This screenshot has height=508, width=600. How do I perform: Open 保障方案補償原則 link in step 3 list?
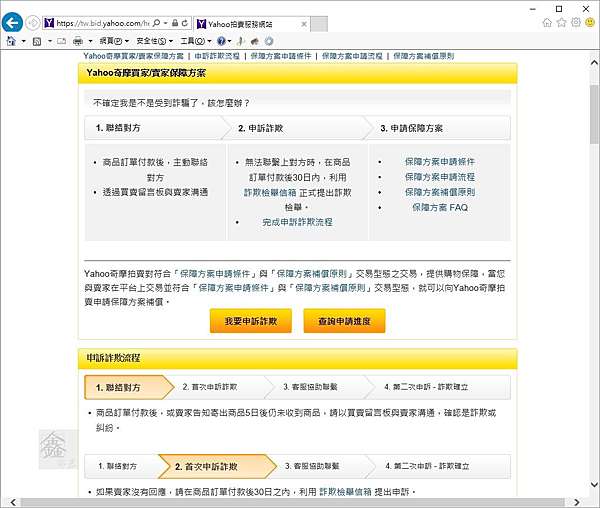coord(440,192)
